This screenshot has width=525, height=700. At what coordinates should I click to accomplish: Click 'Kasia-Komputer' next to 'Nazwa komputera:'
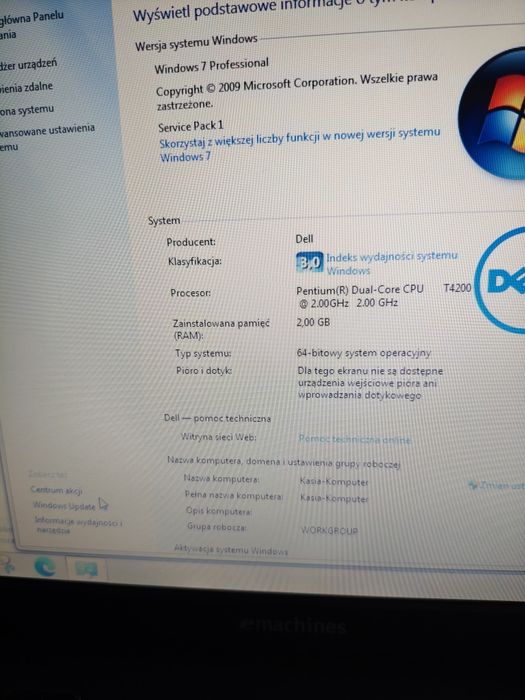point(334,482)
